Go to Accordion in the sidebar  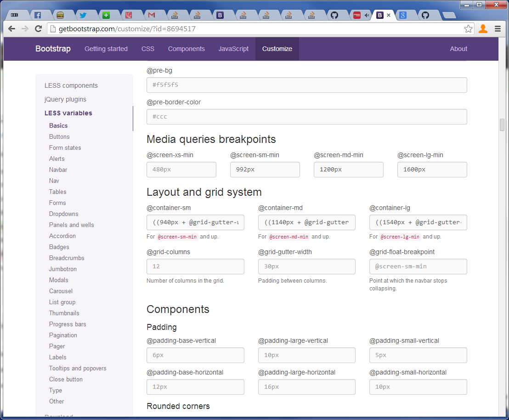pos(62,236)
